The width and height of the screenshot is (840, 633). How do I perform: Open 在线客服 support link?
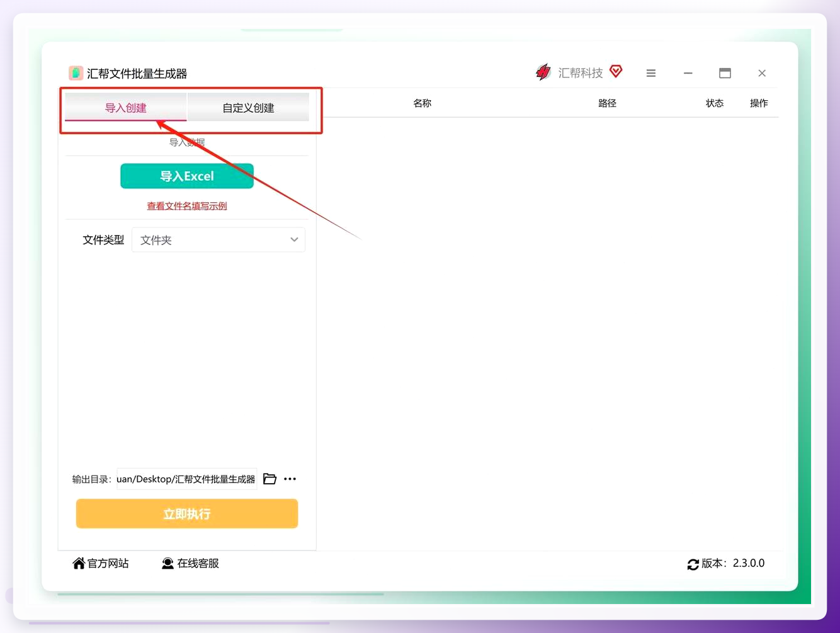click(x=190, y=563)
